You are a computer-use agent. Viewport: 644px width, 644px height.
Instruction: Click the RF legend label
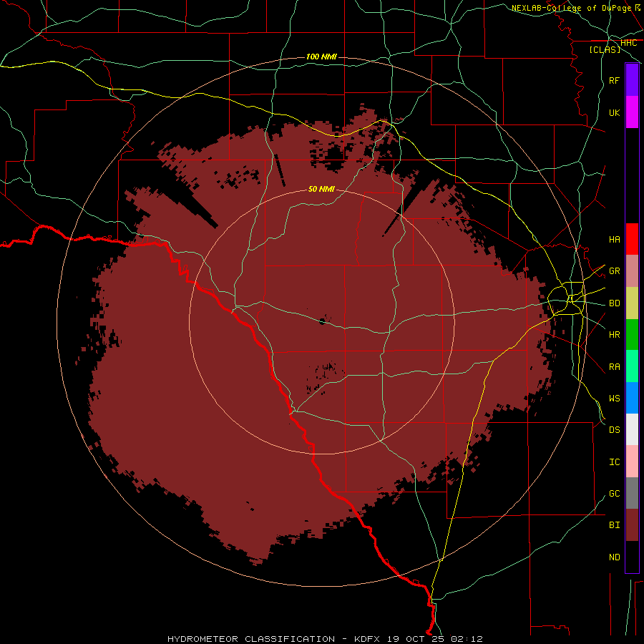614,80
